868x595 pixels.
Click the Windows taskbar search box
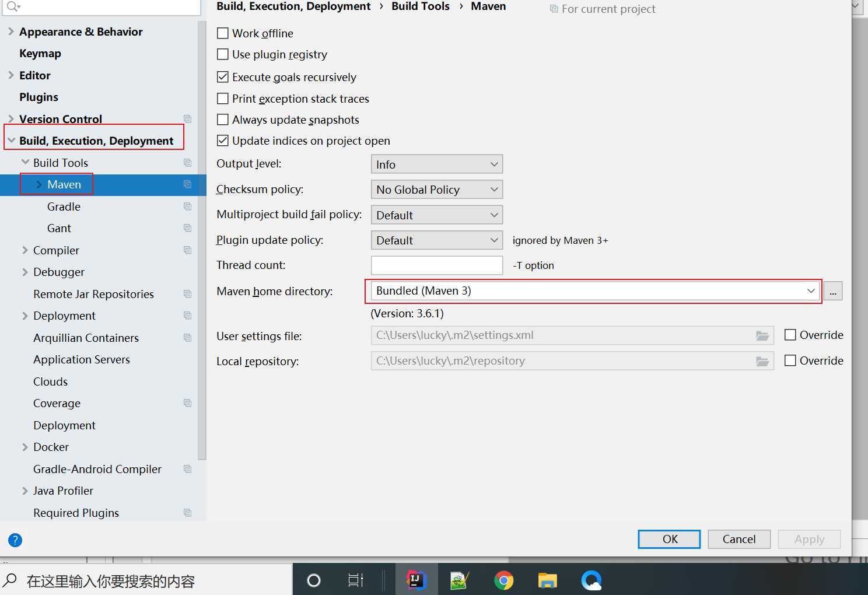click(146, 580)
